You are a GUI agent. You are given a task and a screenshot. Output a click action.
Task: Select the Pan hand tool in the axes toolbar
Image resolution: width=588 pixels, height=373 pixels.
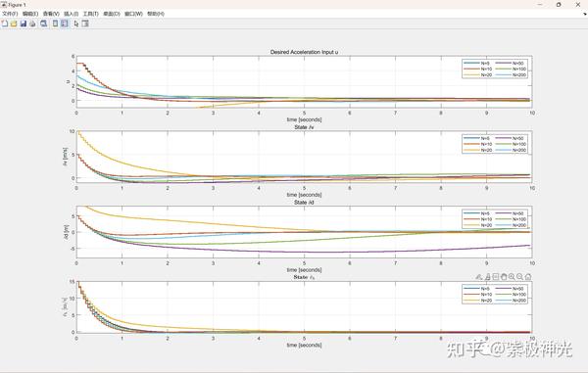[x=504, y=277]
